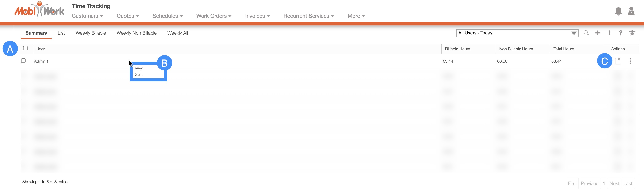Click the plus icon to add entry
Image resolution: width=644 pixels, height=192 pixels.
pyautogui.click(x=598, y=33)
